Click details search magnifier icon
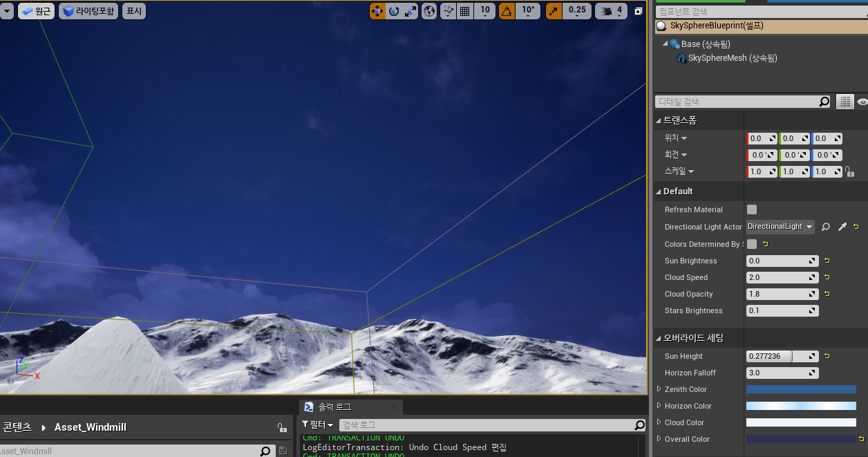Screen dimensions: 868x457 coord(824,102)
